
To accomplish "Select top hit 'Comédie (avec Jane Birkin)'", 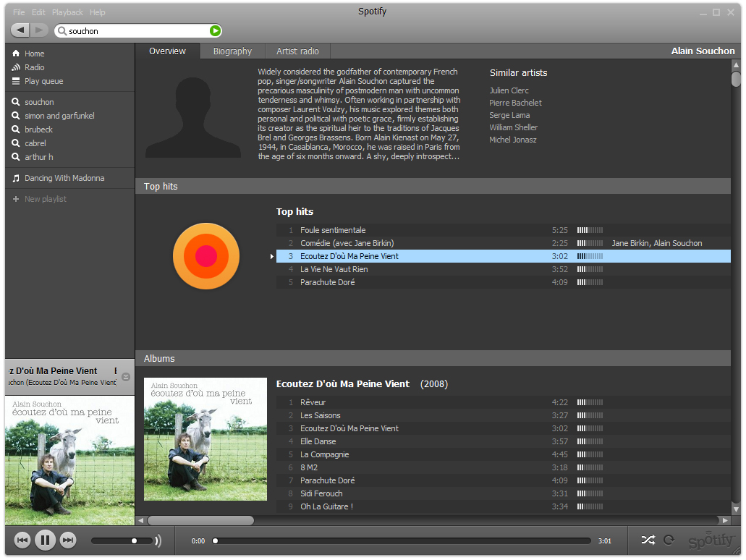I will 504,243.
